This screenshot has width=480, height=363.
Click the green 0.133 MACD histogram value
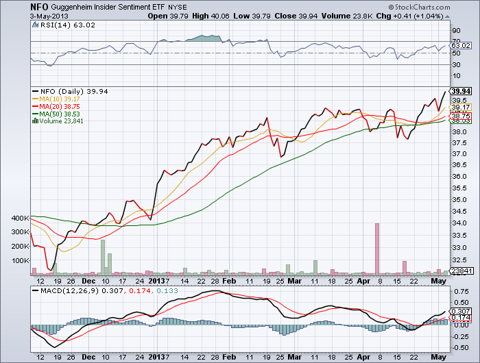coord(167,291)
